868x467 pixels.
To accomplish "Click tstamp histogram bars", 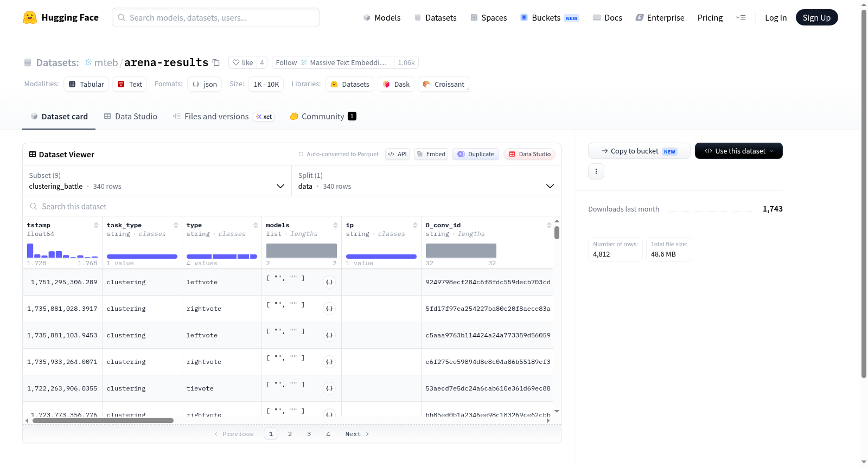I will point(62,251).
